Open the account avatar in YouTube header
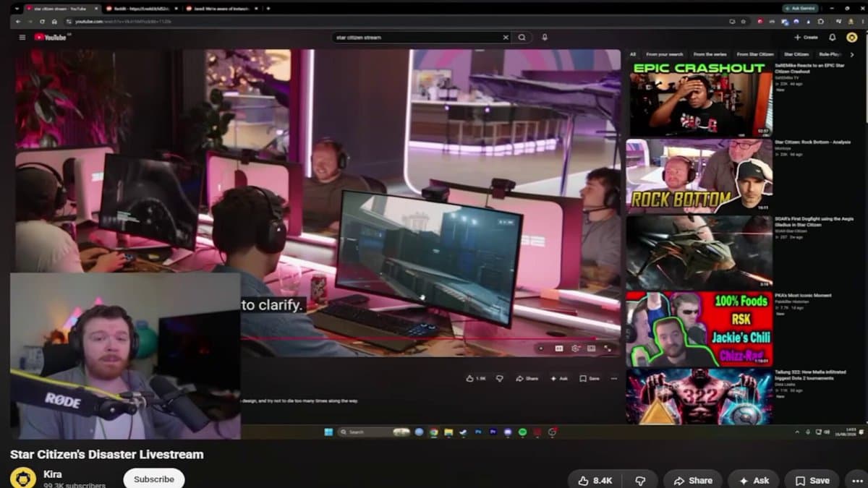Viewport: 868px width, 488px height. [x=851, y=37]
